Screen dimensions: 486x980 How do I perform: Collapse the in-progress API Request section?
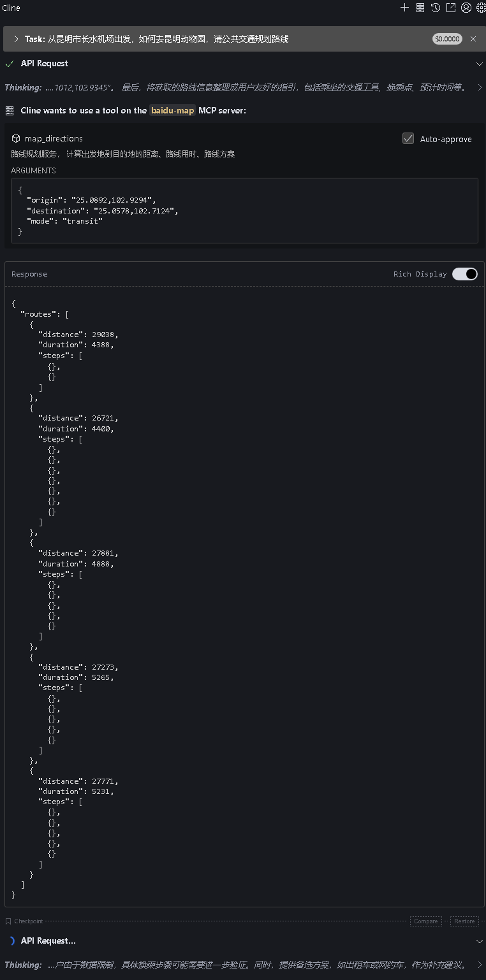pos(480,941)
